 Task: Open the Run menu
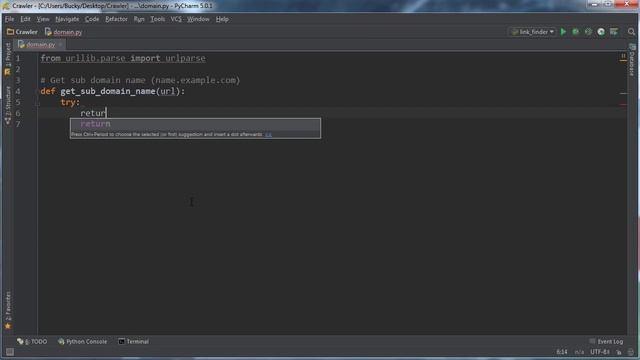point(139,19)
